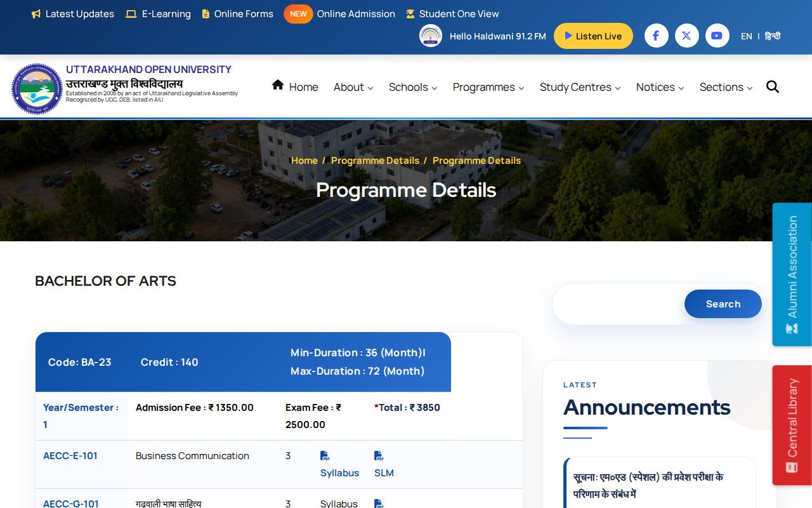Open the Online Forms link text
Image resolution: width=812 pixels, height=508 pixels.
click(244, 14)
